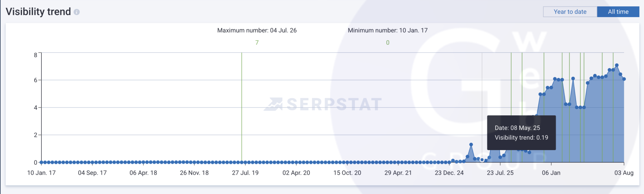Click the 08 May. 25 tooltip box
The height and width of the screenshot is (194, 644).
coord(521,133)
